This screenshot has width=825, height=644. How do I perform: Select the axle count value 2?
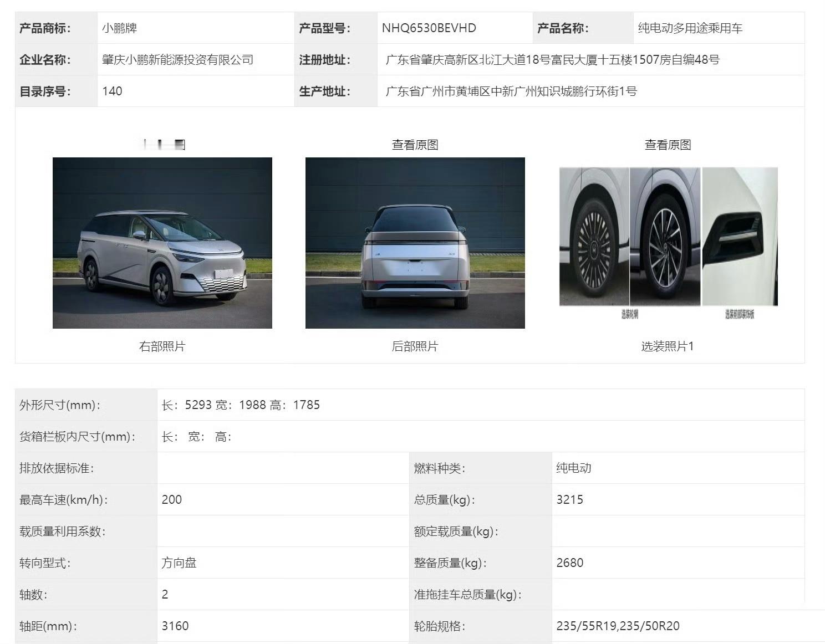[165, 594]
